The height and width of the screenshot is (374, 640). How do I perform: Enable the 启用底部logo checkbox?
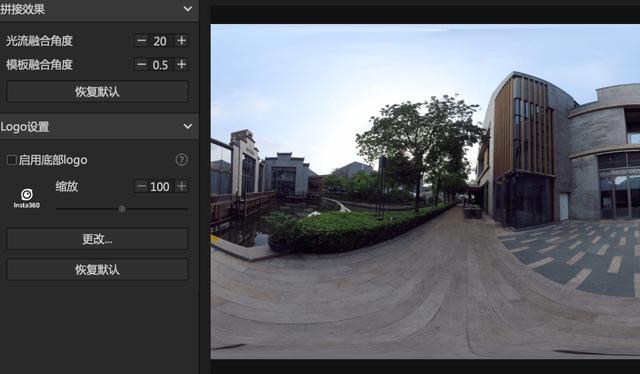coord(12,160)
